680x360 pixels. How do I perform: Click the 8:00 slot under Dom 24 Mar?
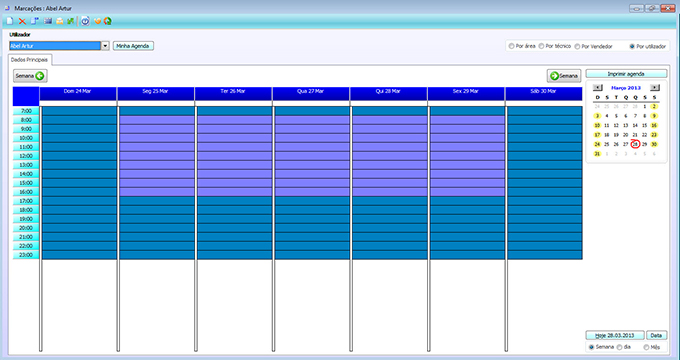click(79, 120)
